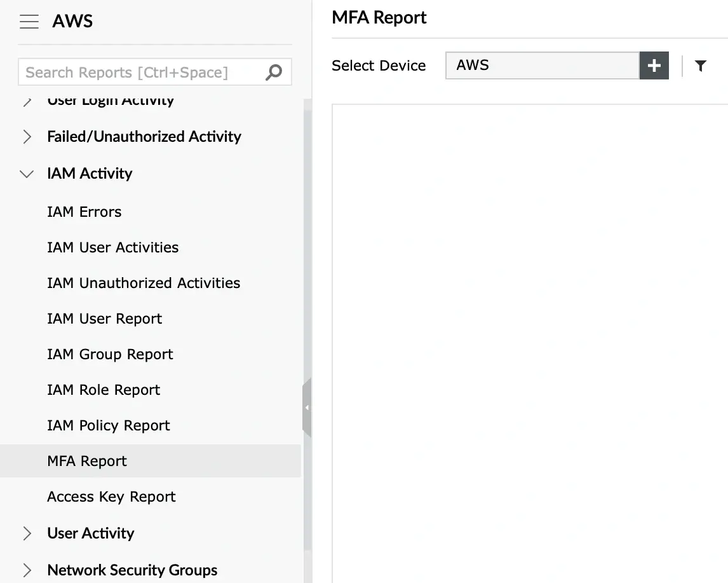Image resolution: width=728 pixels, height=583 pixels.
Task: Click the AWS sidebar heading
Action: click(x=72, y=22)
